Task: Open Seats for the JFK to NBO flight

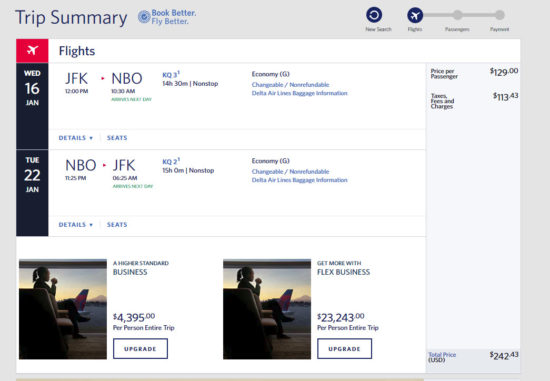Action: click(117, 138)
